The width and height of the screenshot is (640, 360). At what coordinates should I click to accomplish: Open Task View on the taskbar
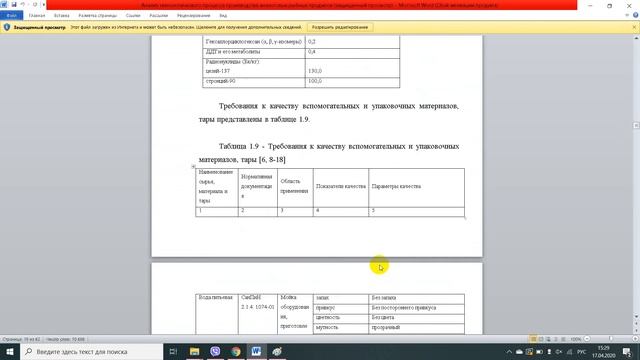click(x=173, y=351)
